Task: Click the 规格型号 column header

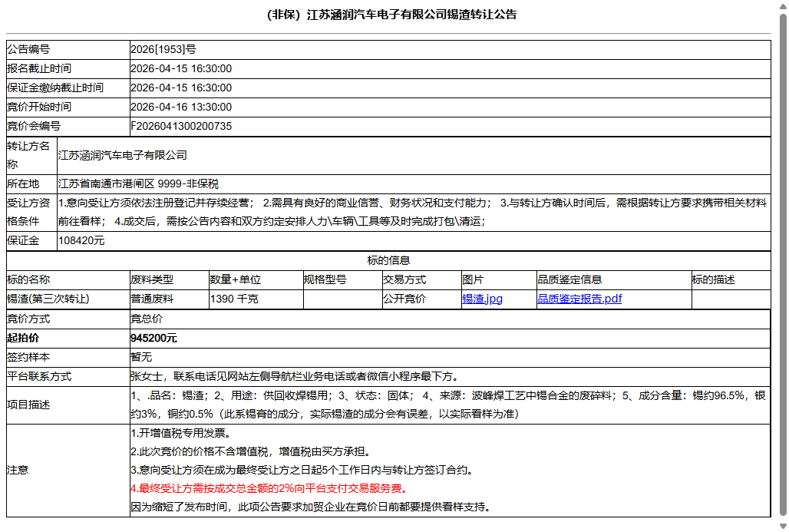Action: tap(325, 280)
